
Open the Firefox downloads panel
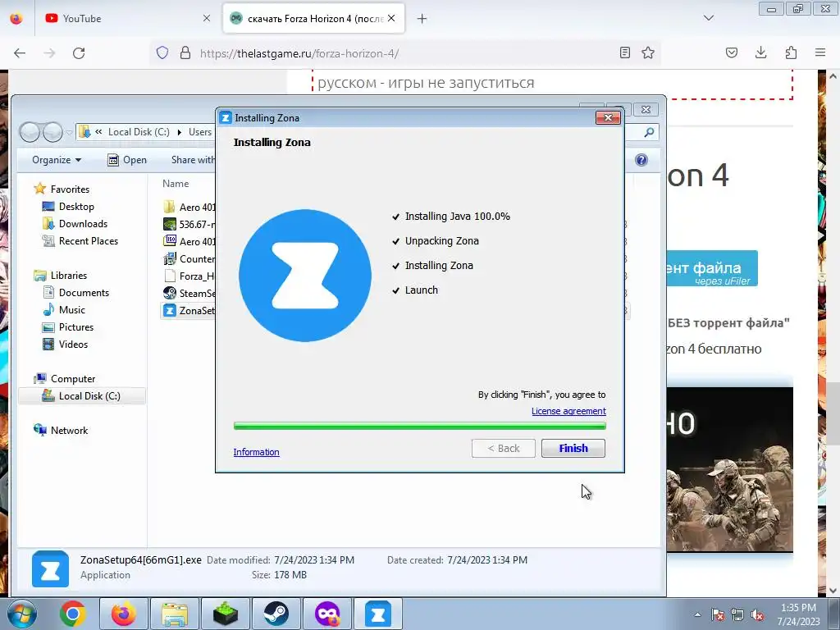coord(760,52)
